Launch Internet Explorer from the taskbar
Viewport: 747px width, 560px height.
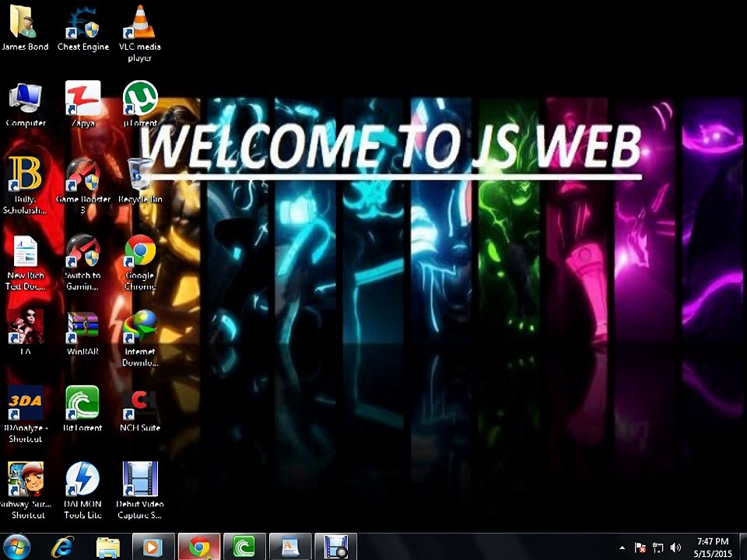point(63,547)
